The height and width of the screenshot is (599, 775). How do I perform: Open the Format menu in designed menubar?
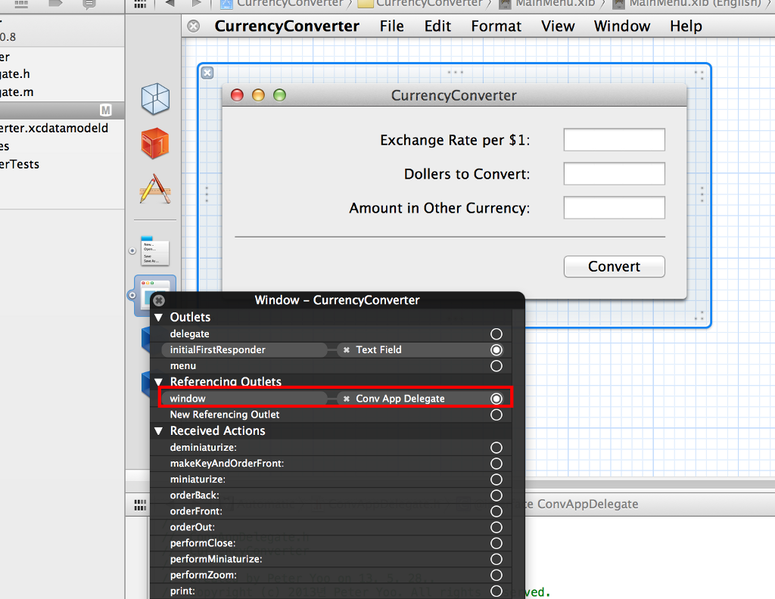[x=496, y=26]
